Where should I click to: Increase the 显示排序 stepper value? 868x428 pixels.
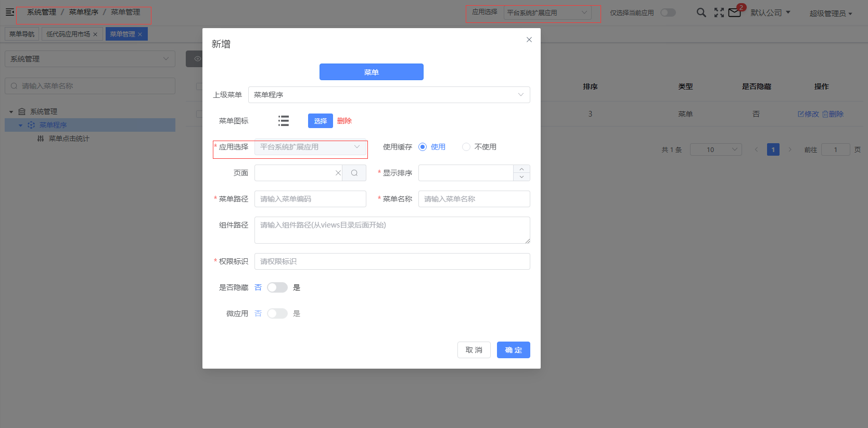[x=521, y=169]
